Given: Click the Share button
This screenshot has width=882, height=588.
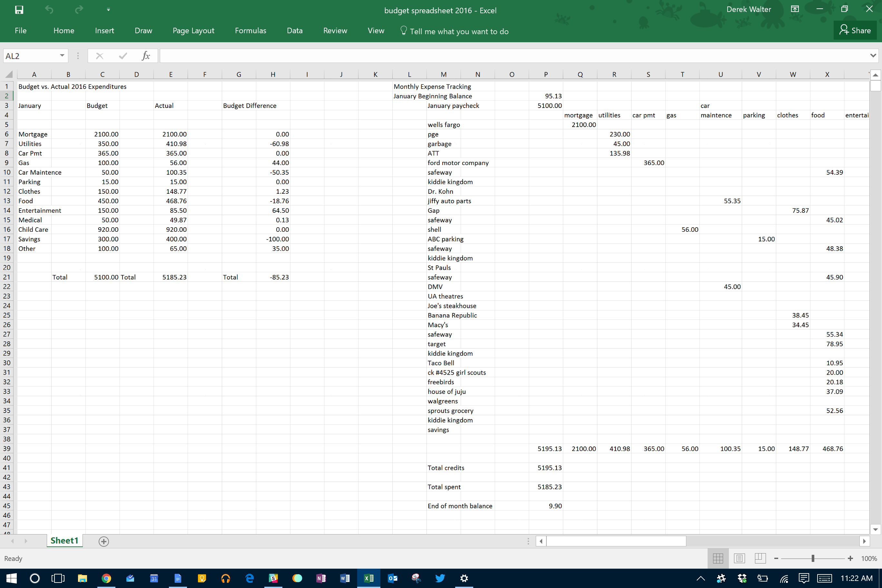Looking at the screenshot, I should pyautogui.click(x=855, y=30).
